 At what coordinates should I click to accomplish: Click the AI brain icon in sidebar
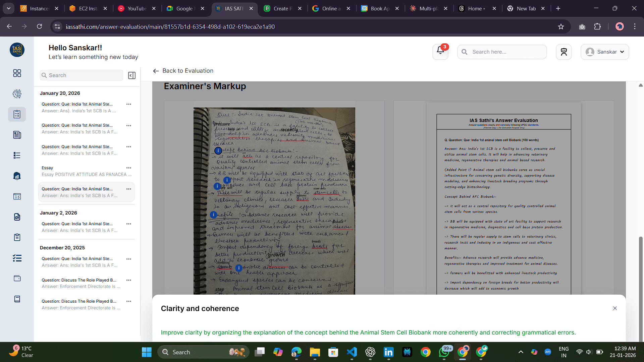click(17, 94)
